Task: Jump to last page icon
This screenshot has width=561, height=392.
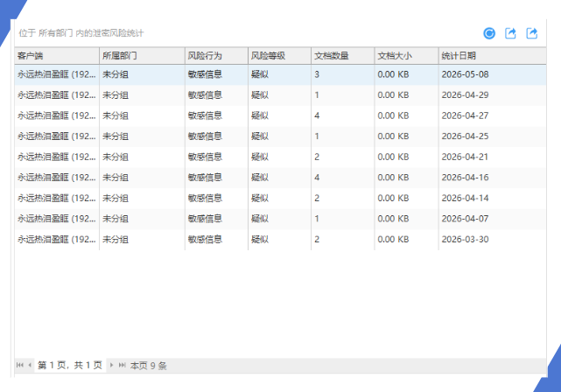Action: 122,365
